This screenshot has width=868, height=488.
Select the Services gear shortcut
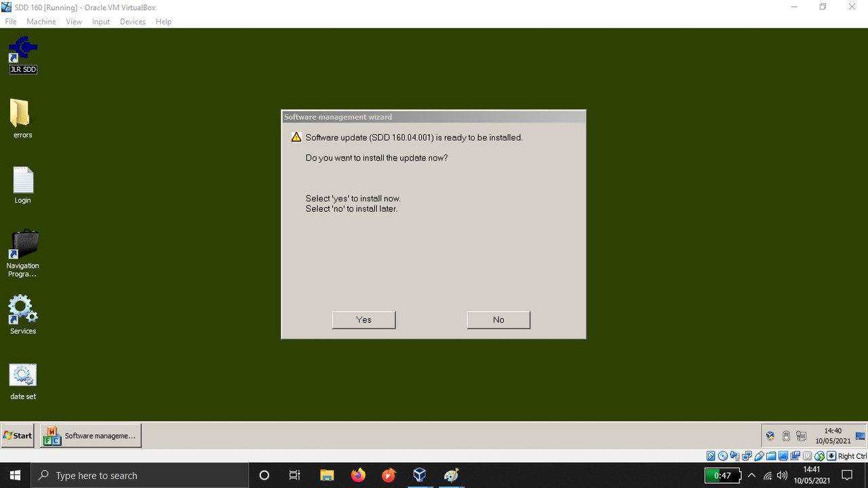coord(22,314)
